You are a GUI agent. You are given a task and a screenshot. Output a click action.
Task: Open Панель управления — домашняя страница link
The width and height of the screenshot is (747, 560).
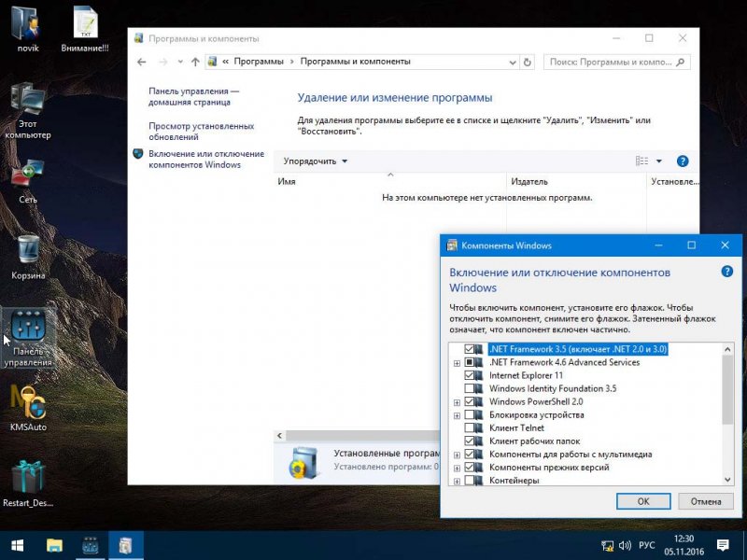[193, 96]
